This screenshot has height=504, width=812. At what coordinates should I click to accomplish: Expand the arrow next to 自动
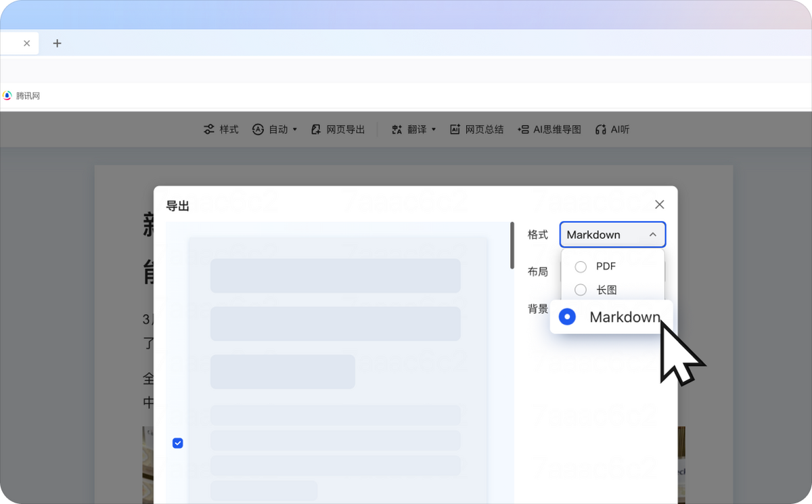(x=295, y=130)
